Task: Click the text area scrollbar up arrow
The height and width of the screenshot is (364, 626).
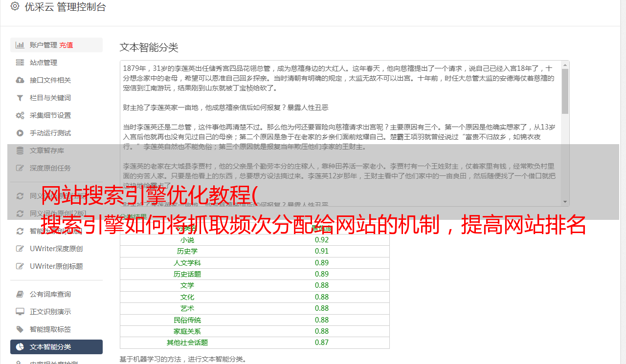Action: click(565, 65)
